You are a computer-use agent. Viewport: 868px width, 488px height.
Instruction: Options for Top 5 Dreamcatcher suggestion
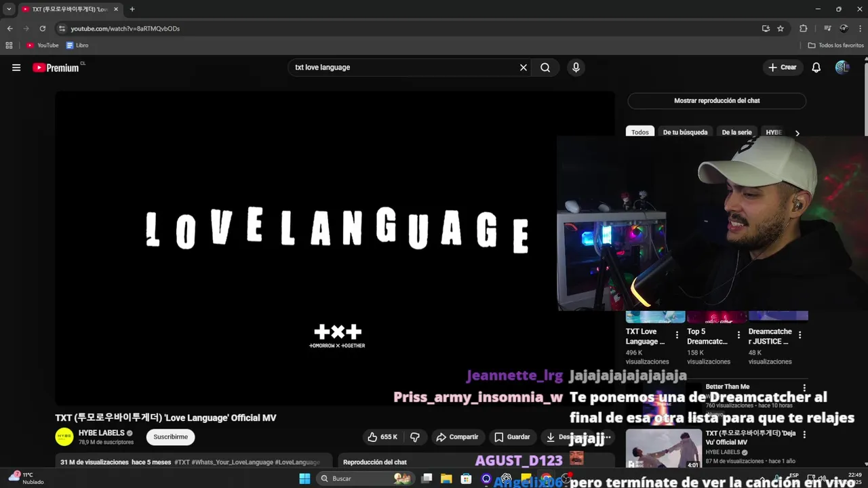[738, 335]
